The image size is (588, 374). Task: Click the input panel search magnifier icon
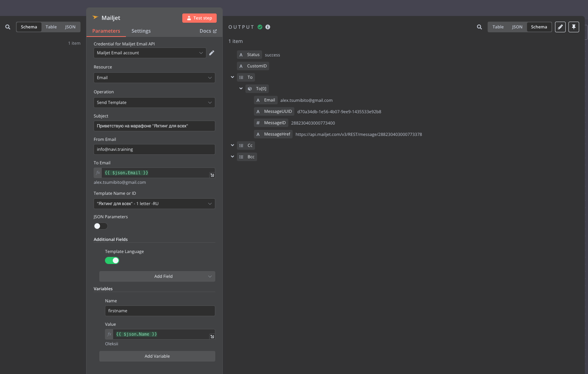(8, 27)
